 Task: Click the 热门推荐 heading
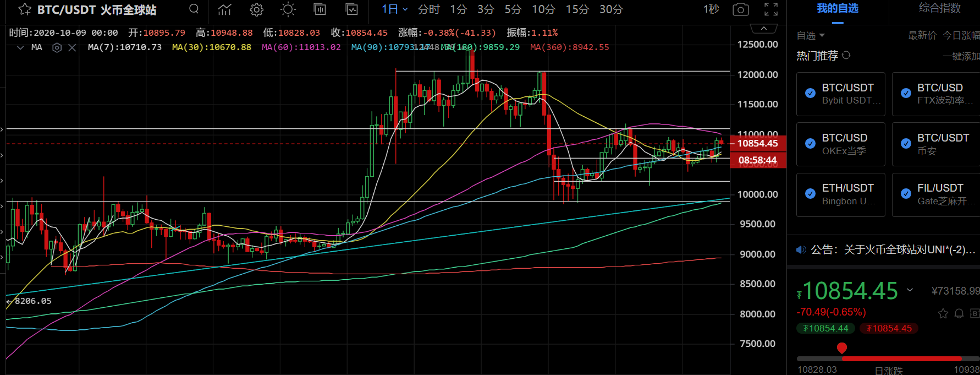tap(817, 56)
